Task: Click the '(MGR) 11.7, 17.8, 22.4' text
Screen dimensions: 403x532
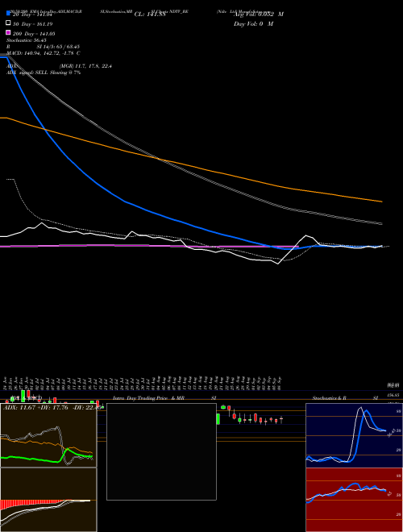Action: 85,66
